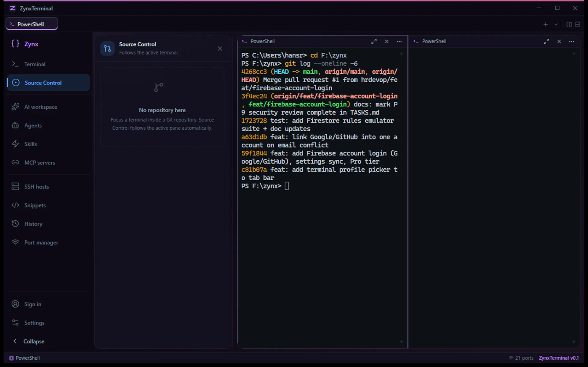Click the right pane PowerShell prompt icon
This screenshot has height=367, width=588.
click(416, 41)
